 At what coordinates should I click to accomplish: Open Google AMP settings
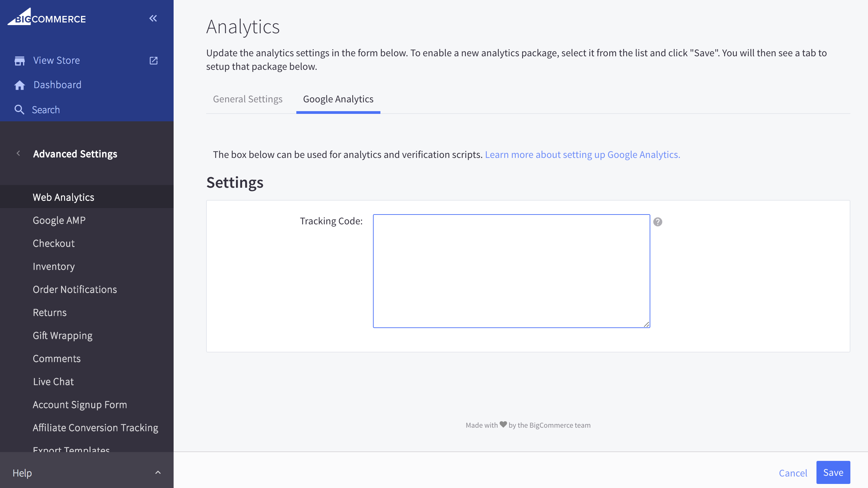tap(59, 220)
